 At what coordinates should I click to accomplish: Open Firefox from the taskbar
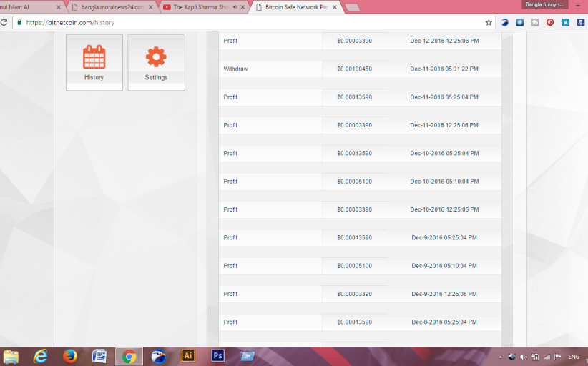(69, 355)
